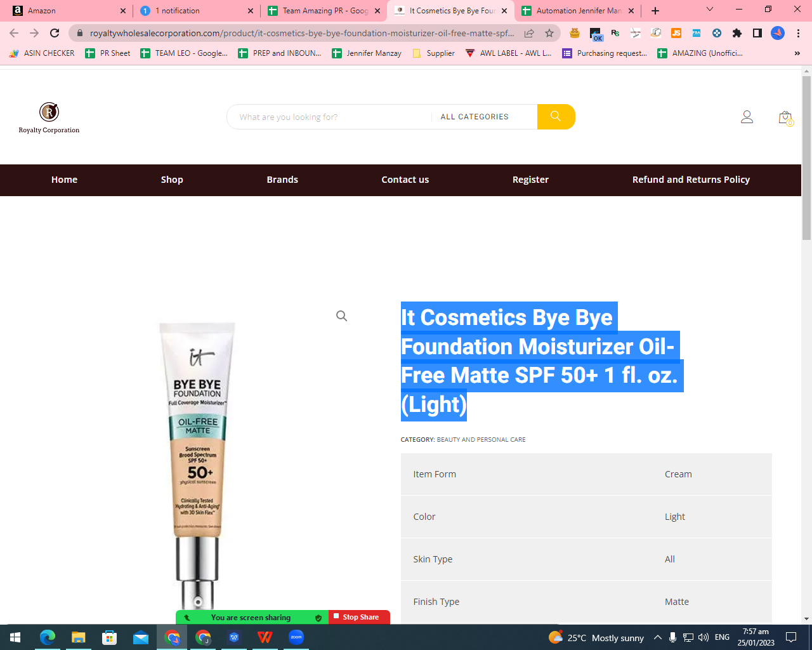Screen dimensions: 812x650
Task: Open Microsoft Store from the taskbar
Action: pyautogui.click(x=110, y=637)
